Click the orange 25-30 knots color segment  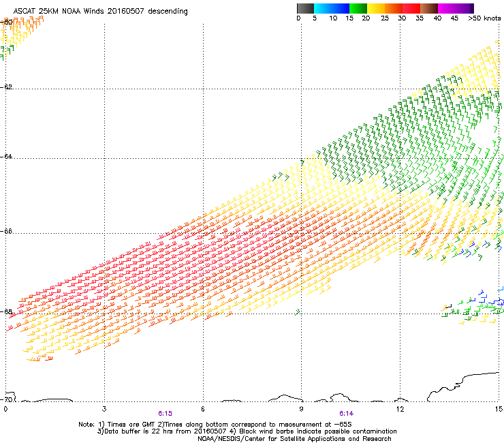click(x=394, y=8)
